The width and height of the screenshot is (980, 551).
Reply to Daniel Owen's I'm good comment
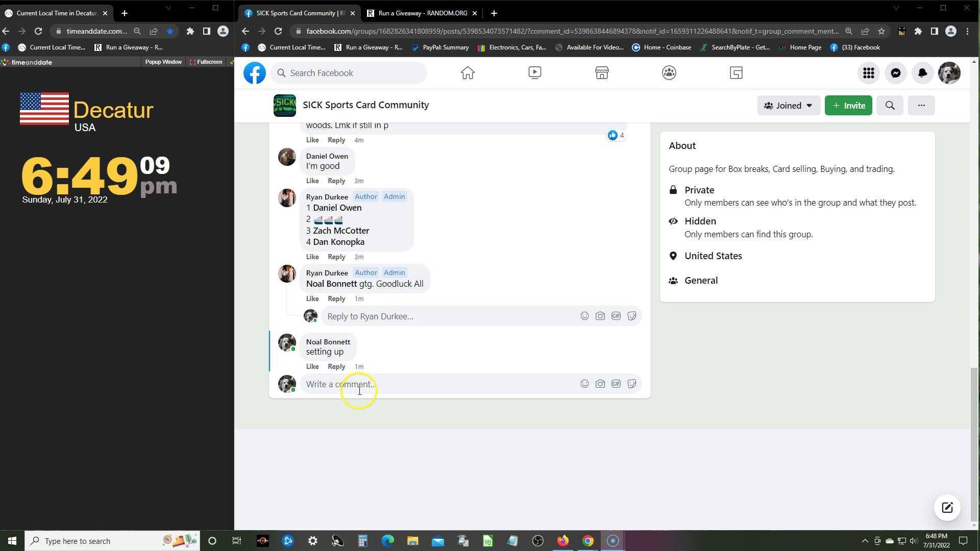click(x=336, y=181)
